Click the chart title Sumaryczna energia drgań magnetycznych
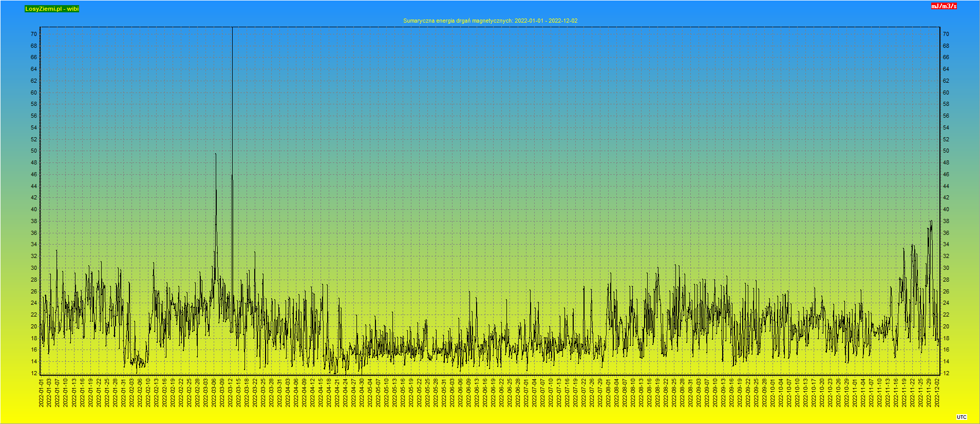980x424 pixels. (490, 21)
